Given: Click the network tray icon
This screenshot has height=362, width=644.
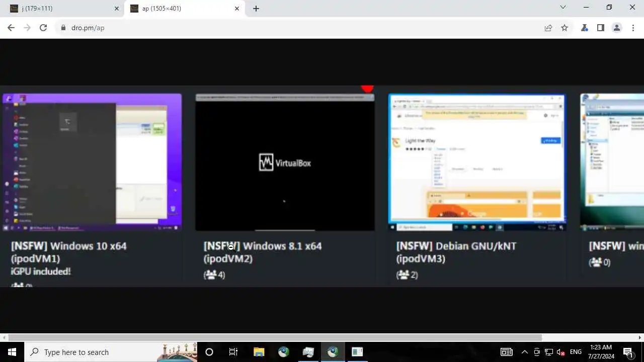Looking at the screenshot, I should coord(549,352).
